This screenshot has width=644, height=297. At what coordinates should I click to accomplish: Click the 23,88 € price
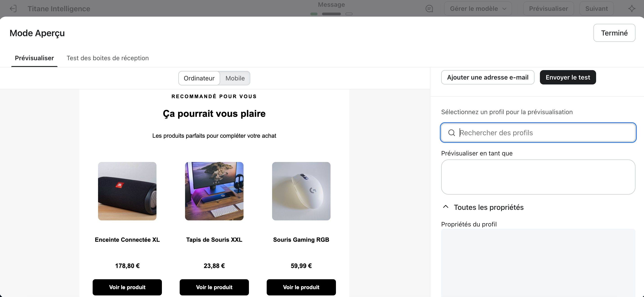pos(214,266)
